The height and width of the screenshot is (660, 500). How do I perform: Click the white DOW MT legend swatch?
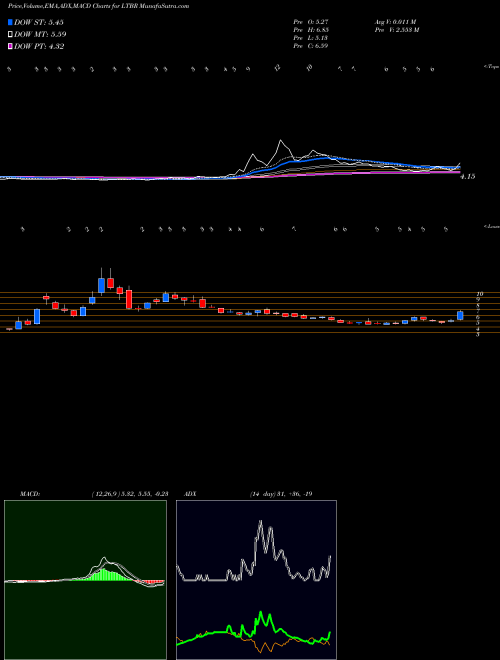pyautogui.click(x=10, y=34)
